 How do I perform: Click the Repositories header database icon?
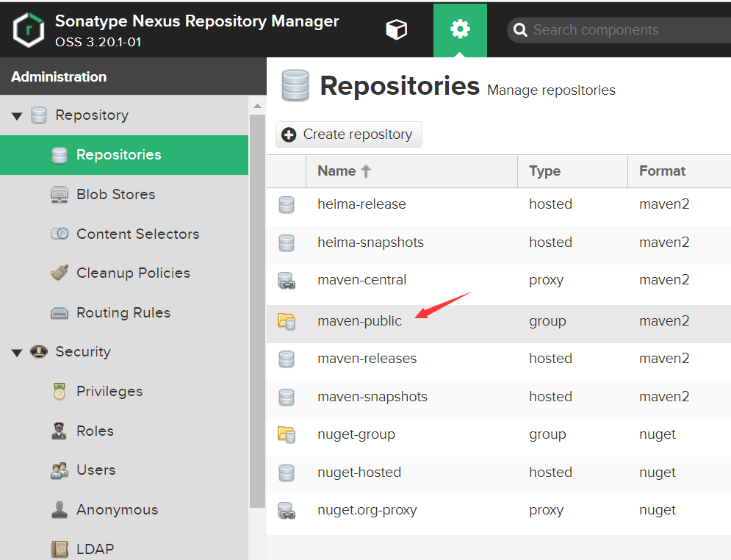(x=295, y=85)
